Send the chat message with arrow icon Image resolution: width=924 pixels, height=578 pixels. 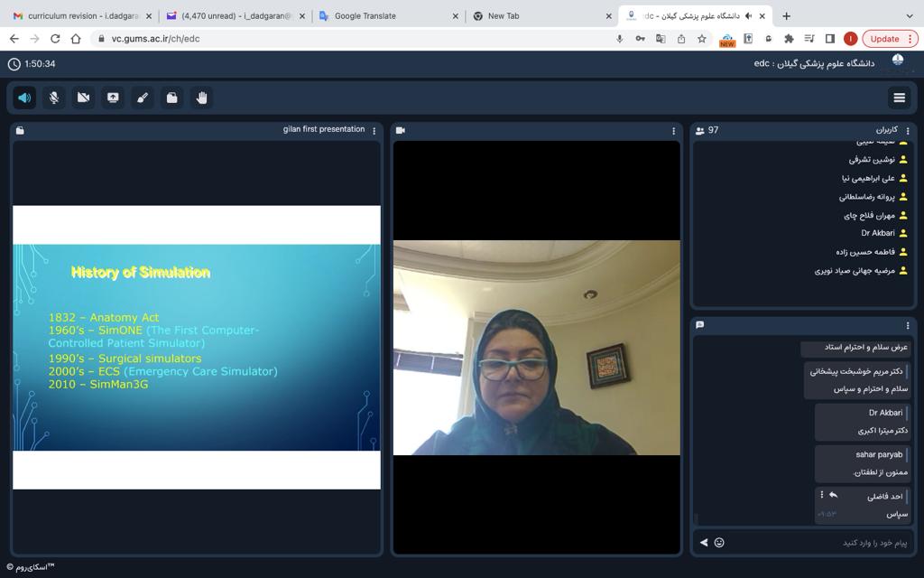(x=704, y=543)
